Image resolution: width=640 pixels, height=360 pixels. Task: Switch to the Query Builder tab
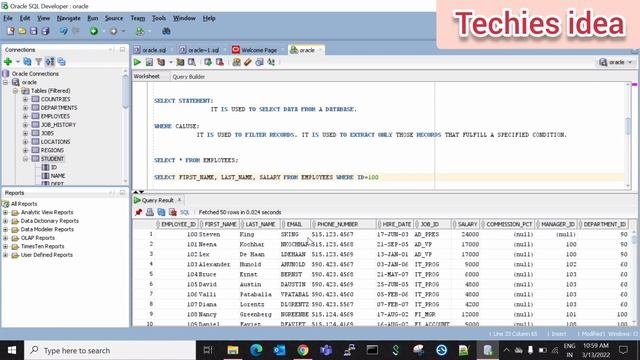pos(189,77)
